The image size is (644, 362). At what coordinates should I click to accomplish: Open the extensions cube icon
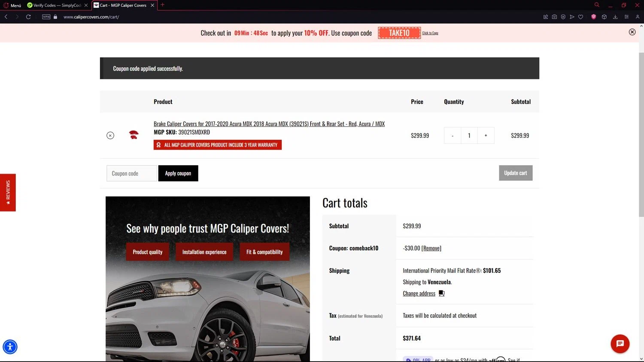(604, 17)
